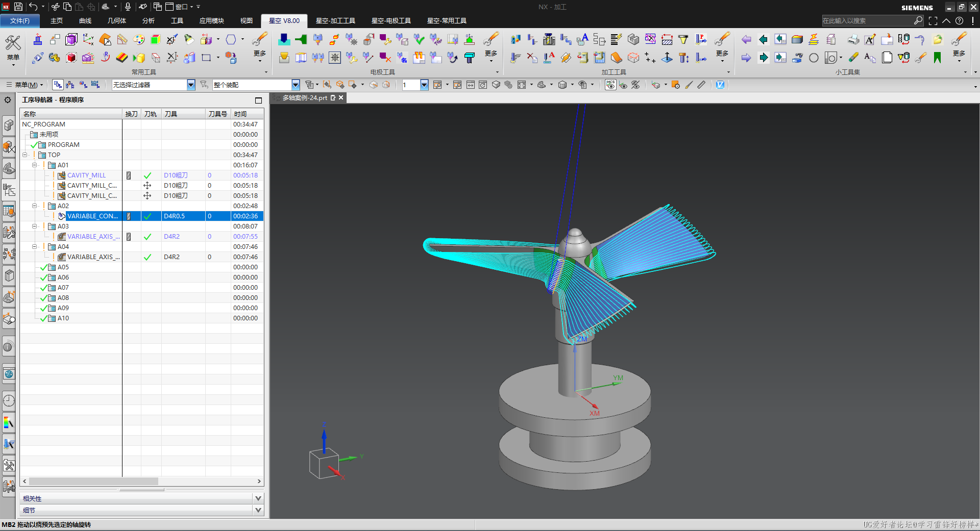Click the eye show icon beside MCS

coord(623,85)
